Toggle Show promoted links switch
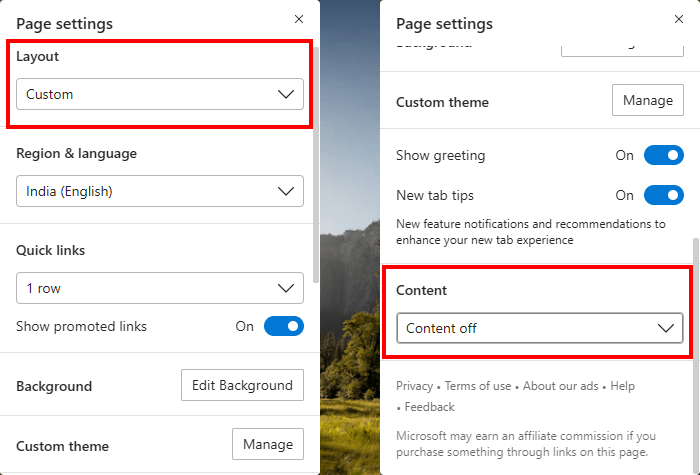The height and width of the screenshot is (475, 700). pos(283,326)
